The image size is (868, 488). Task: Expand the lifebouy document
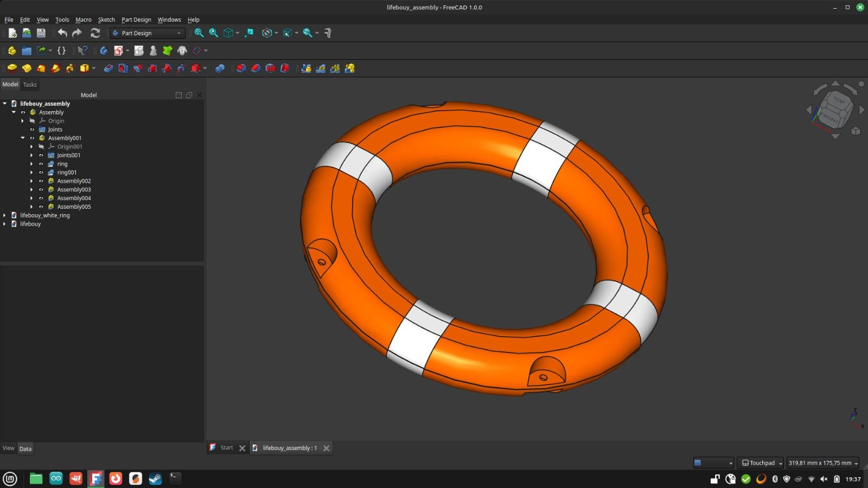(x=5, y=224)
